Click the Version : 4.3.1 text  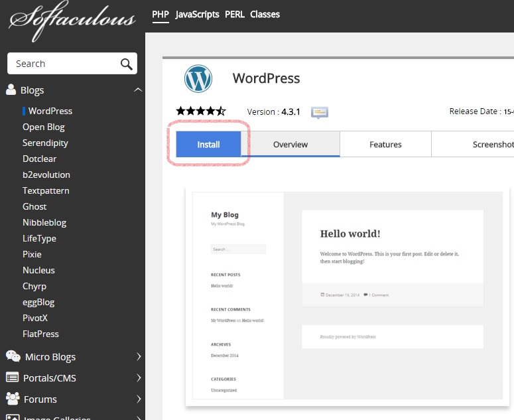[273, 112]
